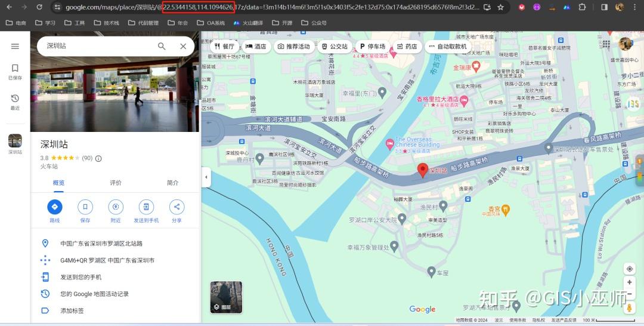Click the 渔民村 map marker
644x326 pixels.
point(443,205)
